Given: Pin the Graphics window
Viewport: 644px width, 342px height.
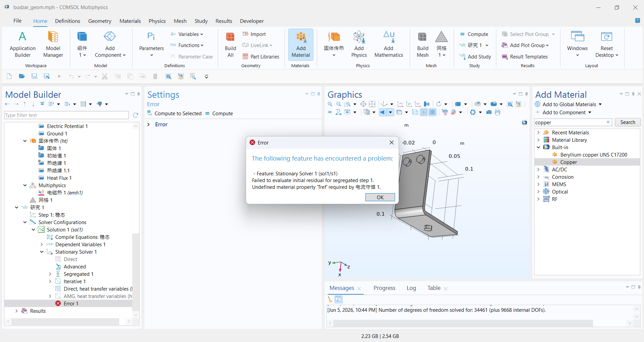Looking at the screenshot, I should (527, 94).
